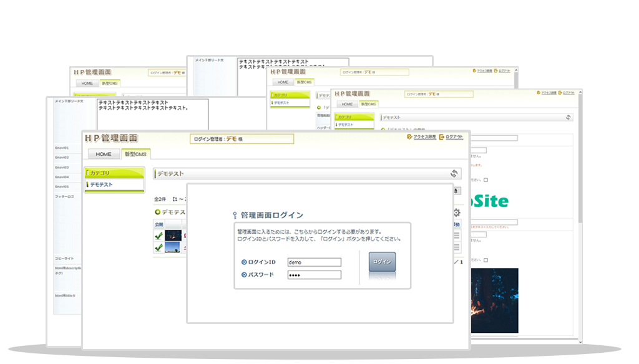639x364 pixels.
Task: Click scrollbar up arrow in upper-middle window
Action: click(516, 70)
